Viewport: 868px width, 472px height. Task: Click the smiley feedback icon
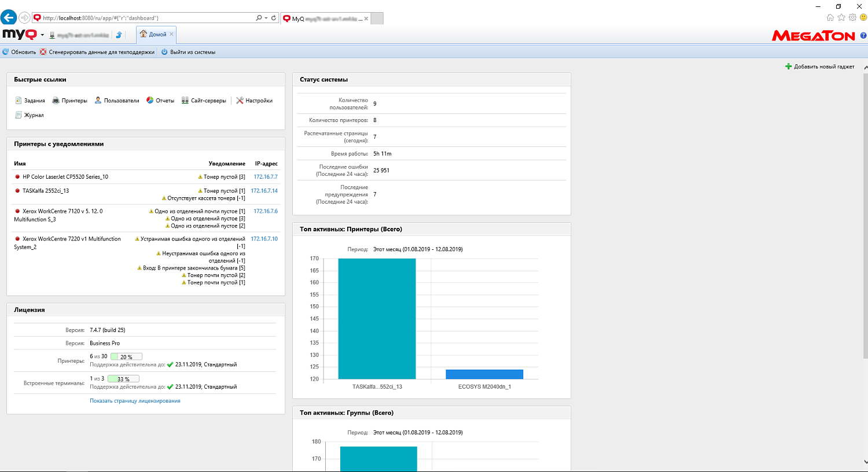pos(863,17)
